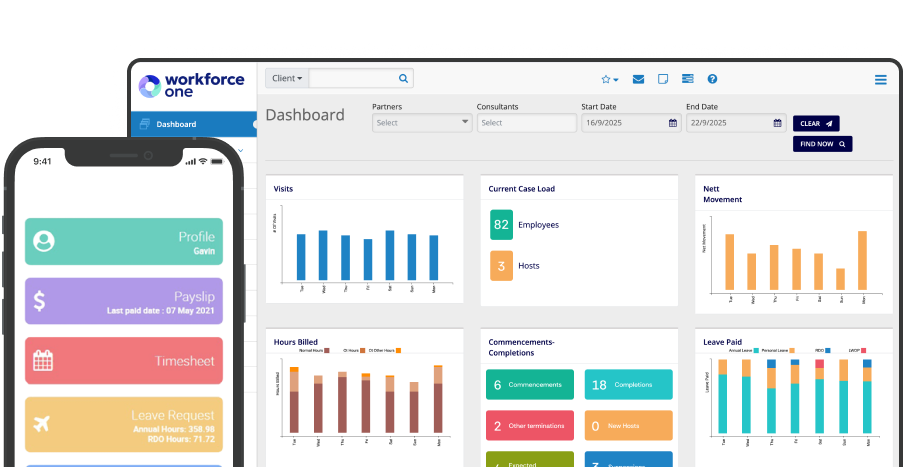Open the help question mark icon
Screen dimensions: 903x467
click(712, 79)
